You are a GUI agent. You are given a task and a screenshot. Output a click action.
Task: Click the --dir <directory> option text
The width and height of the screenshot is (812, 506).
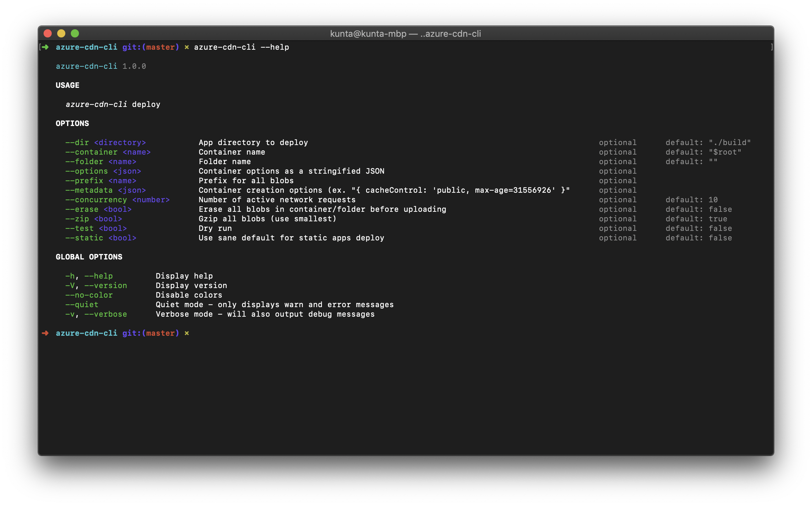point(105,142)
